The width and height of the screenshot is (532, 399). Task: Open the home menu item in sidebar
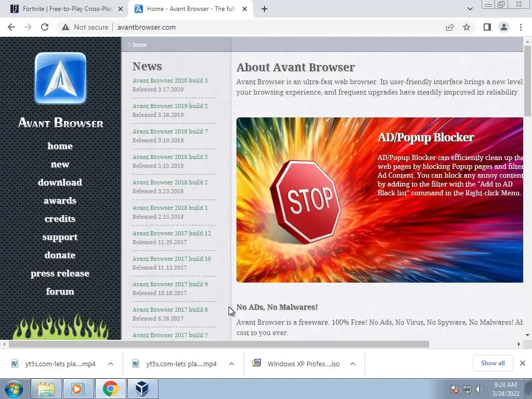60,146
